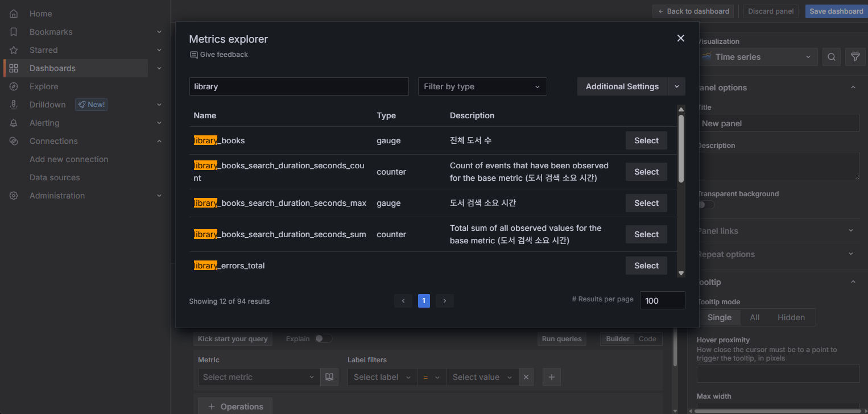This screenshot has width=868, height=414.
Task: Click the metric search field containing library
Action: (x=299, y=86)
